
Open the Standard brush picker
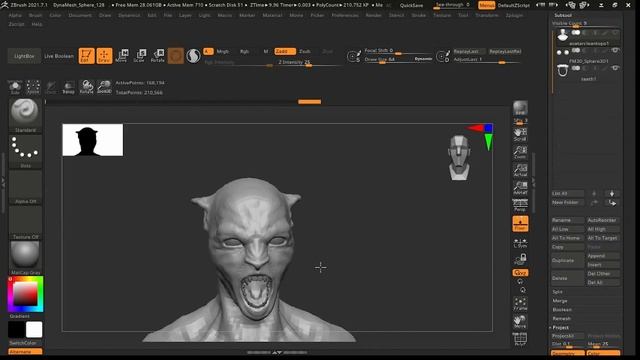(25, 115)
